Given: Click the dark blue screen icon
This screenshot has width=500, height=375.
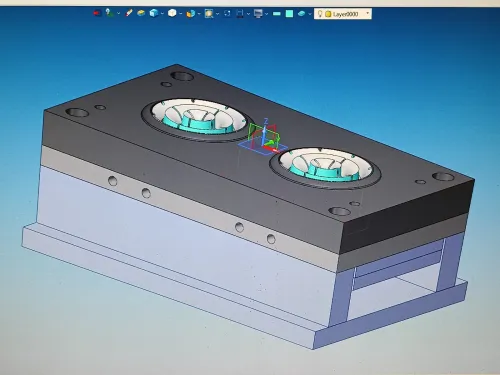Looking at the screenshot, I should (x=239, y=14).
